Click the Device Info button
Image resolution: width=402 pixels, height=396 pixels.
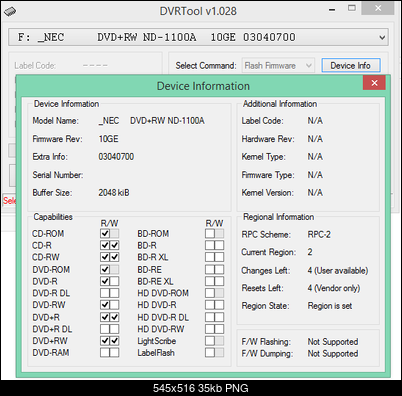pos(350,65)
